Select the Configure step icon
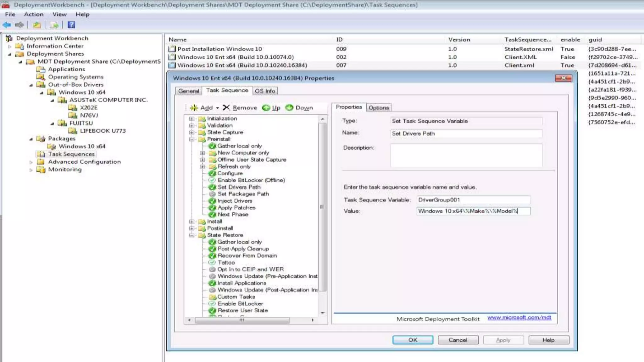 [213, 173]
